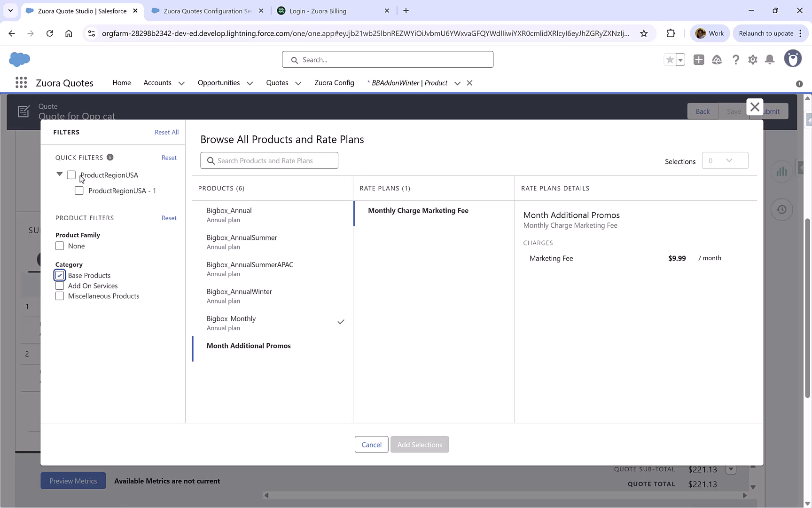This screenshot has width=812, height=508.
Task: Click the global actions plus icon
Action: [x=699, y=60]
